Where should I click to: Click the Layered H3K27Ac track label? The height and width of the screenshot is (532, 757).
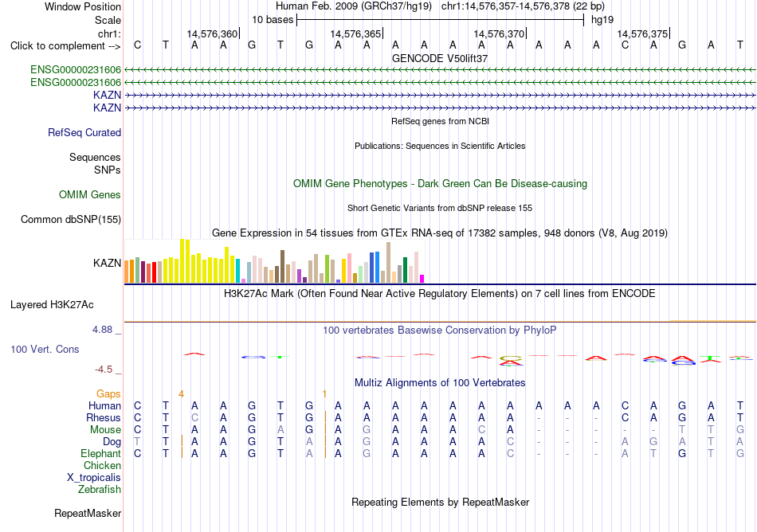pos(52,305)
